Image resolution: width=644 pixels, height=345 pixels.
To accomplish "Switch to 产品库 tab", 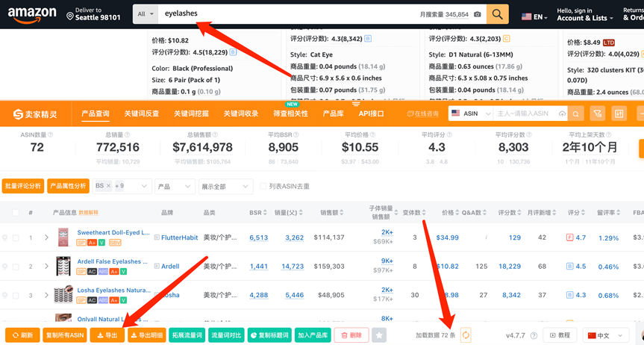I will [333, 114].
